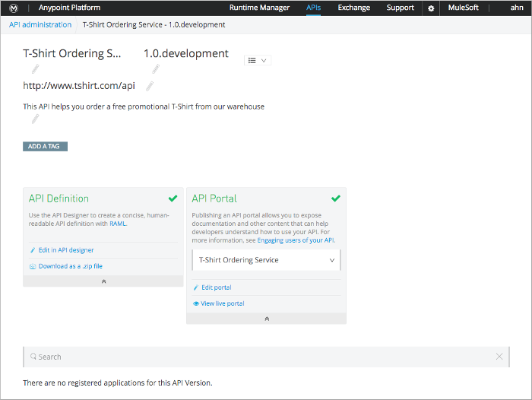Click pencil icon next to Edit portal

[x=196, y=287]
